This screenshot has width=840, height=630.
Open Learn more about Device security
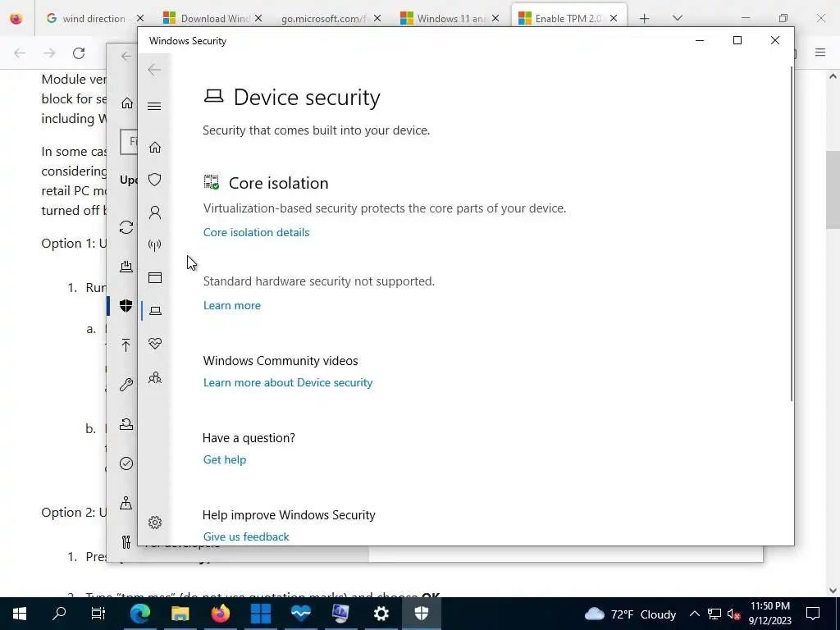tap(288, 382)
